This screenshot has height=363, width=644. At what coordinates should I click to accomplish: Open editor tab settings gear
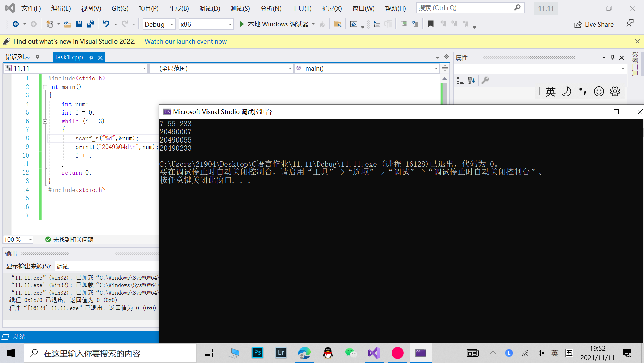tap(446, 57)
